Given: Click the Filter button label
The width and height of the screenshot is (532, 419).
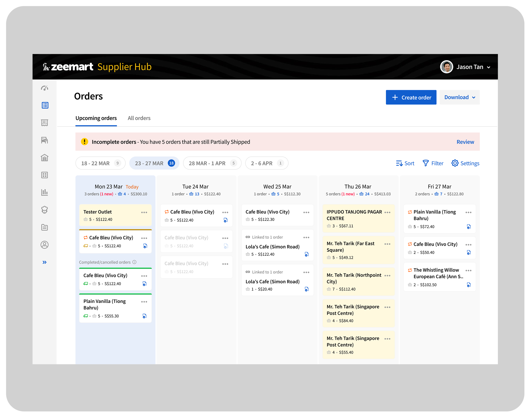Looking at the screenshot, I should [437, 163].
